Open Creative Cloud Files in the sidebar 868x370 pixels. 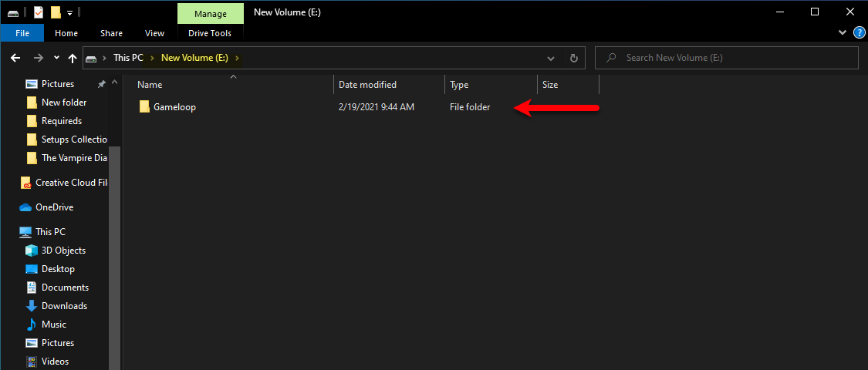tap(71, 183)
